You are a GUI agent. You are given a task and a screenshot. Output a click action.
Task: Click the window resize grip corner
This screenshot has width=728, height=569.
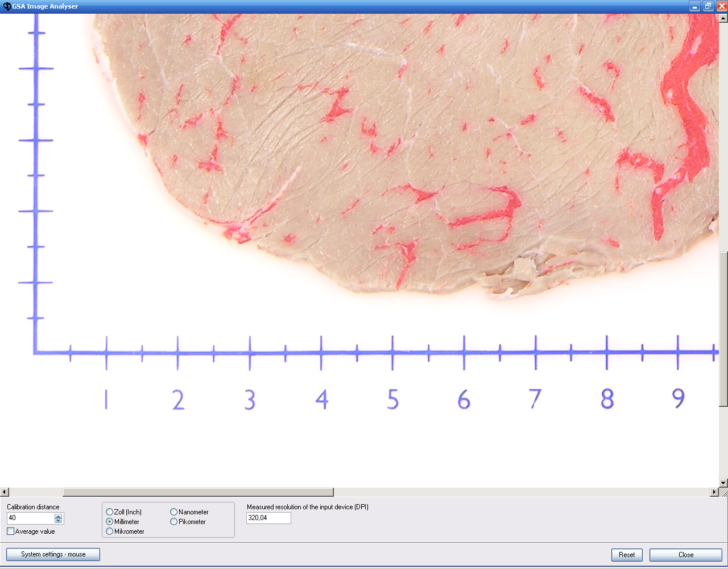[723, 492]
